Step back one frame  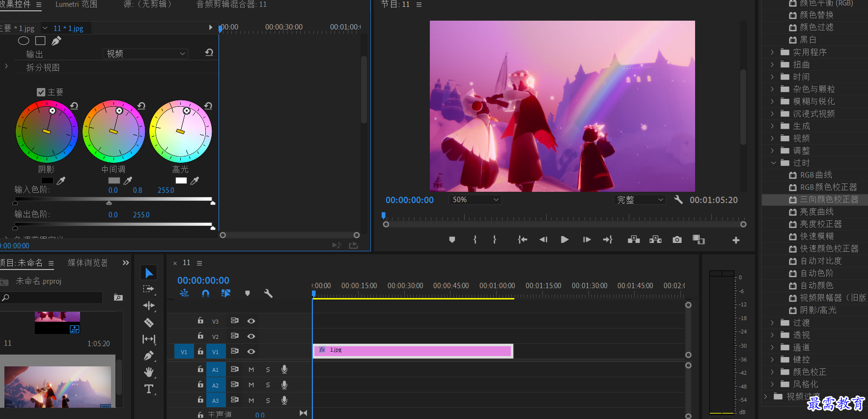click(543, 239)
